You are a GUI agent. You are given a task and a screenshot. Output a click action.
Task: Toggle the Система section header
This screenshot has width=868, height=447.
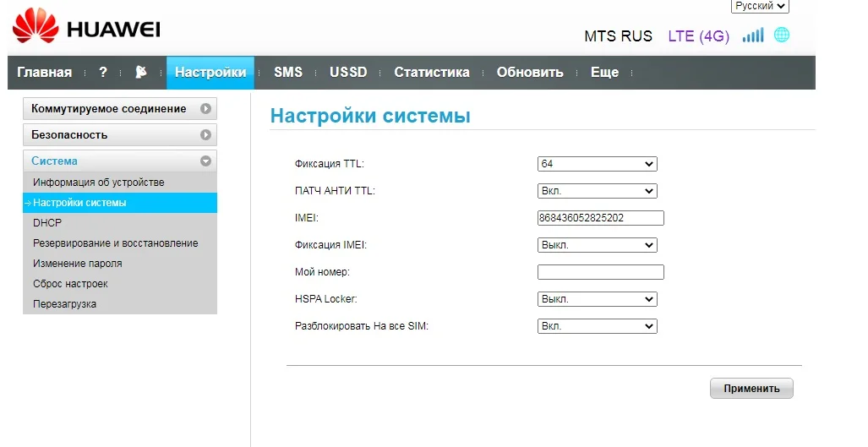pos(119,161)
